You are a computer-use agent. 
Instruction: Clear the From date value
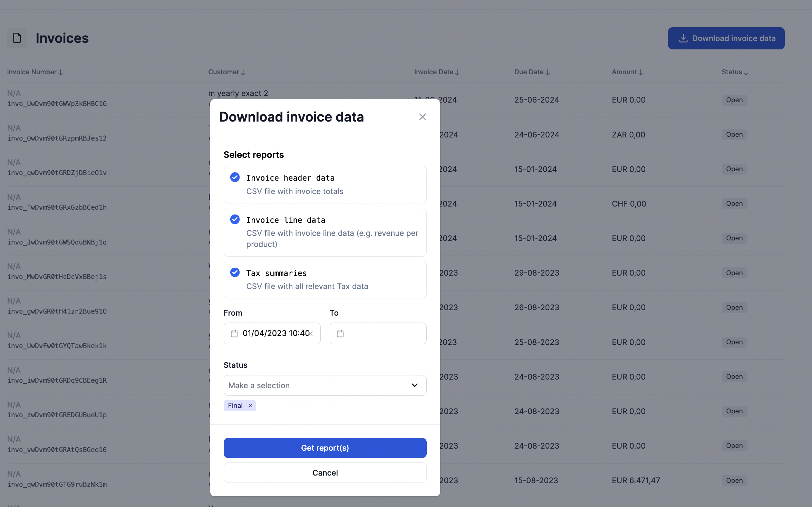pos(311,333)
